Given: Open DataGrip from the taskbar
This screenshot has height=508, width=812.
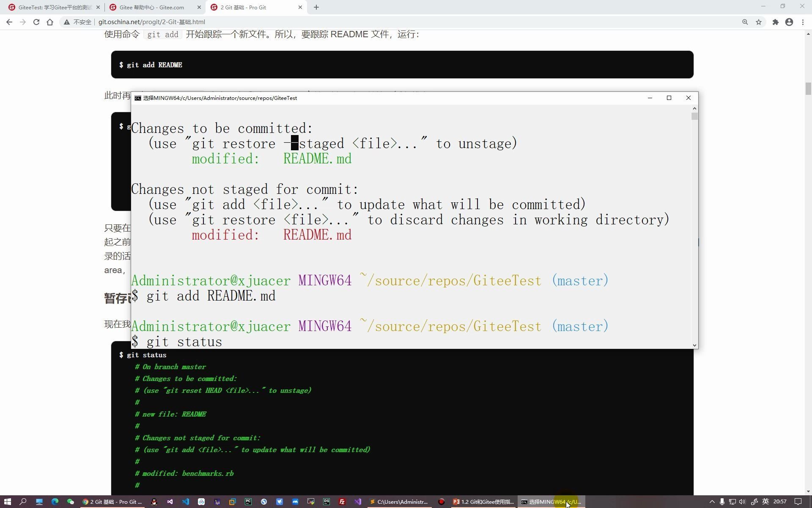Looking at the screenshot, I should (x=326, y=502).
